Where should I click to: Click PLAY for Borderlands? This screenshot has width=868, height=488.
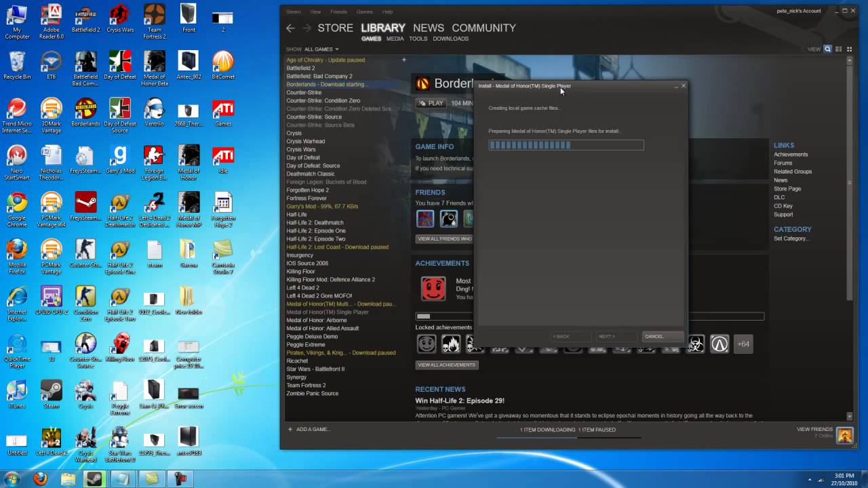coord(431,103)
